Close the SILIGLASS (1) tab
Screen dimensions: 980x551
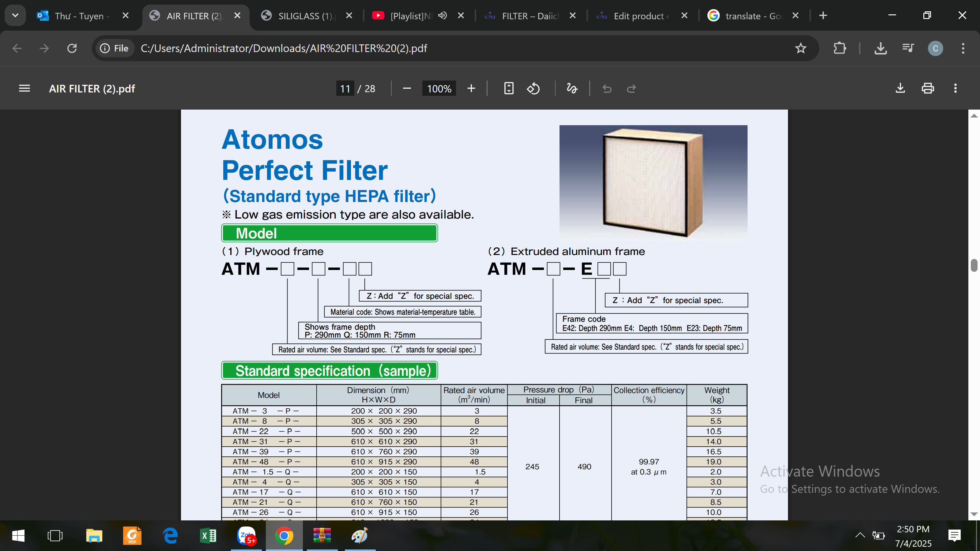click(349, 16)
